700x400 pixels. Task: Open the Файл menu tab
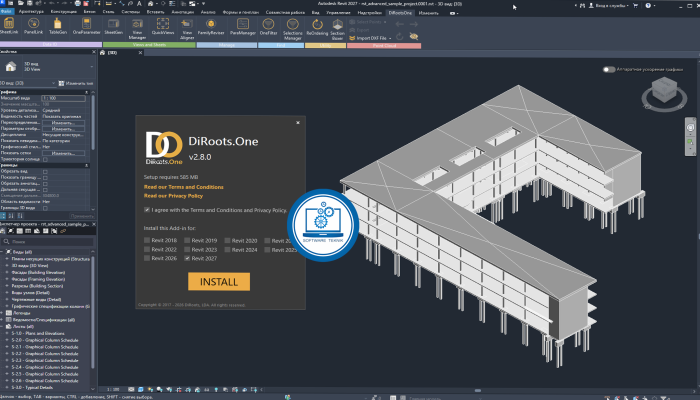point(7,12)
